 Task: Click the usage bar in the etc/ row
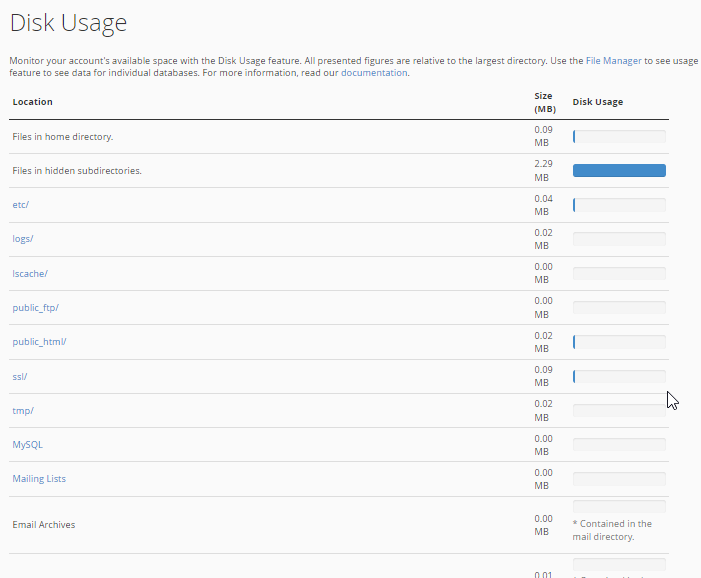pyautogui.click(x=619, y=205)
